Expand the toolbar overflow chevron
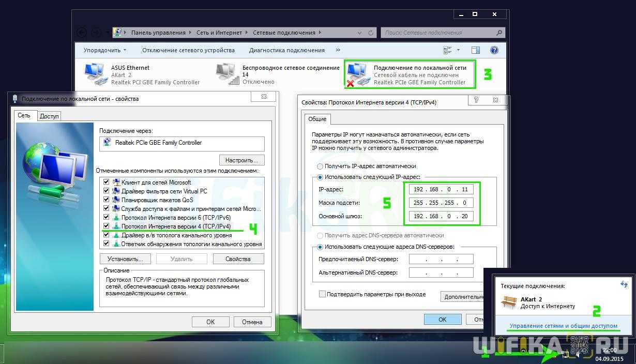Image resolution: width=636 pixels, height=364 pixels. click(338, 50)
